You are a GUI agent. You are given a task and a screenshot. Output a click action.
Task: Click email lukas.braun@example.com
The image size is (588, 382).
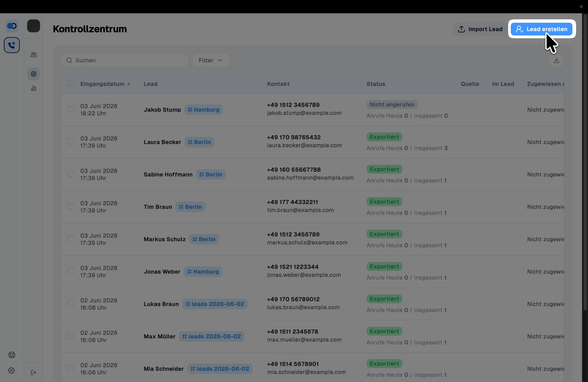click(x=303, y=307)
